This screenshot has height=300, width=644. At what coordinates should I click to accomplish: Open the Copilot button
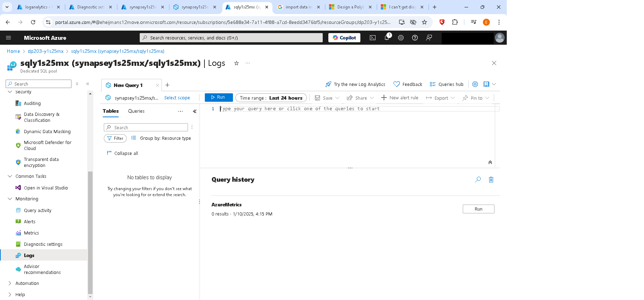click(x=344, y=38)
